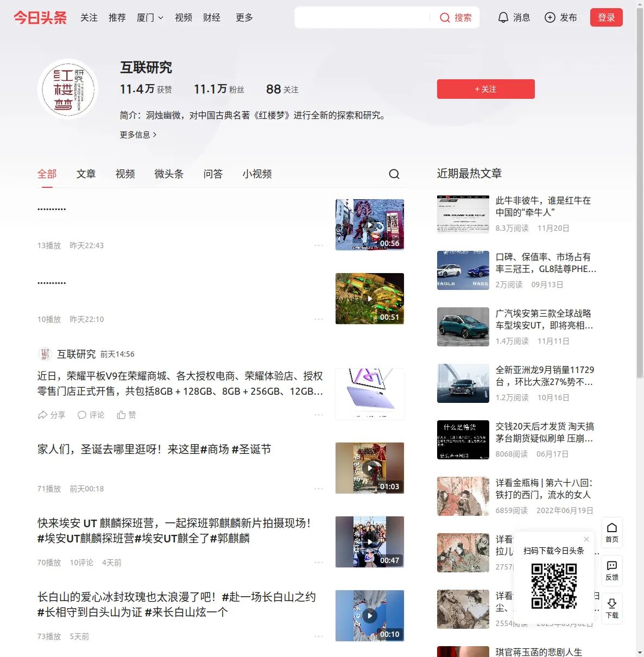
Task: Switch to the 问答 tab
Action: click(213, 174)
